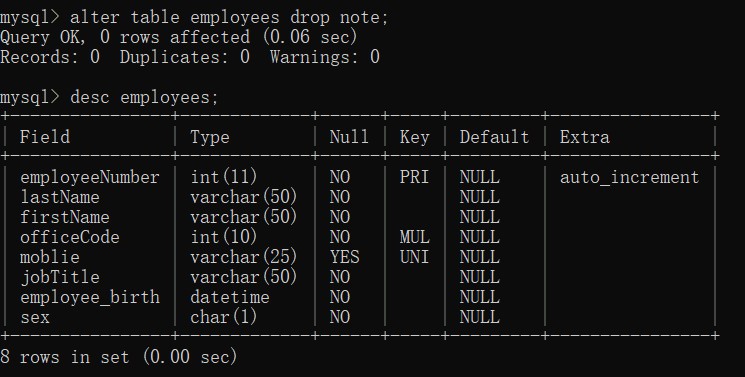Click the 'datetime' type value
Screen dimensions: 745x377
point(229,297)
